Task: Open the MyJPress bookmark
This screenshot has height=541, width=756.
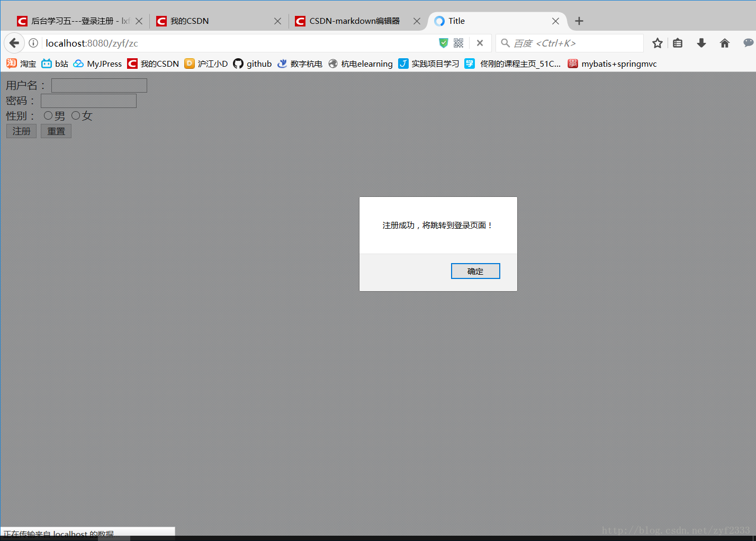Action: 97,64
